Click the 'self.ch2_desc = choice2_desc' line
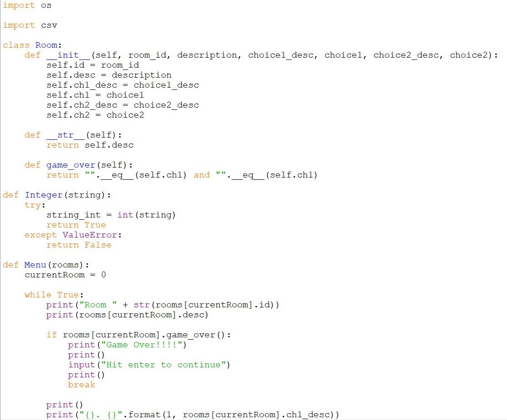 [x=123, y=105]
